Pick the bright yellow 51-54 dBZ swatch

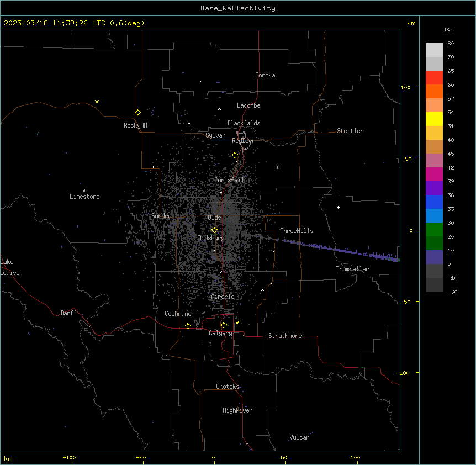click(434, 119)
